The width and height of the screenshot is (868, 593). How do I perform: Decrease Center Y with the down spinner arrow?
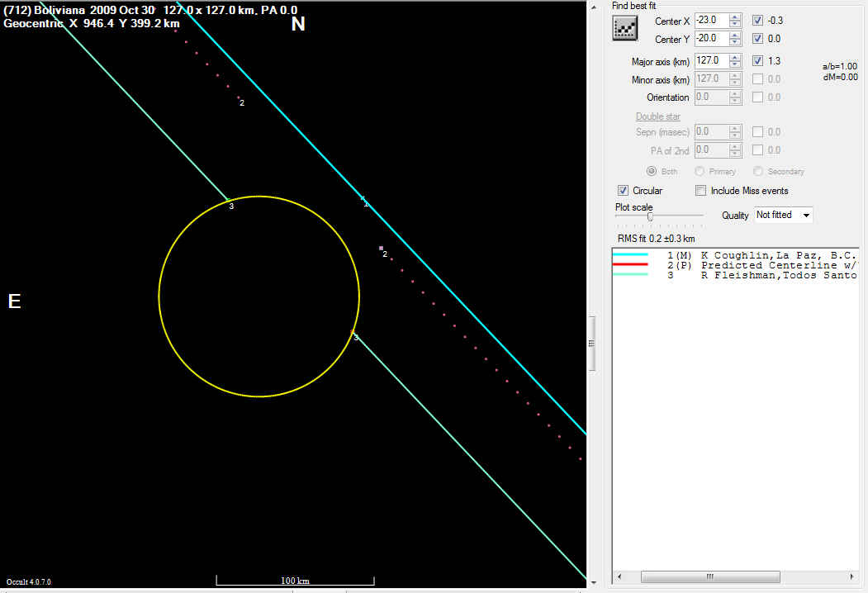pyautogui.click(x=735, y=42)
